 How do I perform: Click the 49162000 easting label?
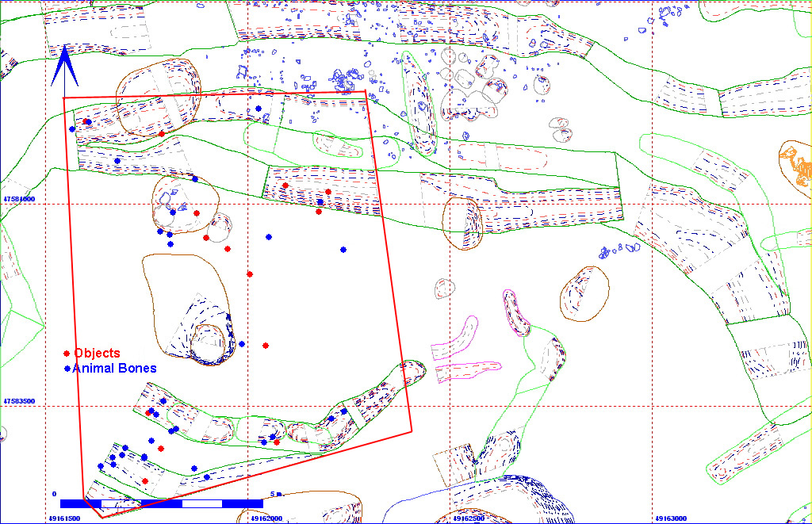(x=266, y=518)
